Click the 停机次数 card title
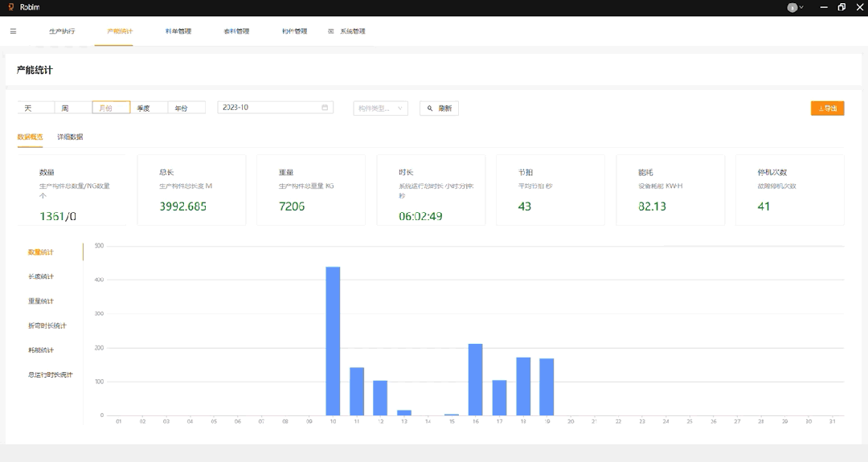Image resolution: width=868 pixels, height=462 pixels. [x=772, y=173]
